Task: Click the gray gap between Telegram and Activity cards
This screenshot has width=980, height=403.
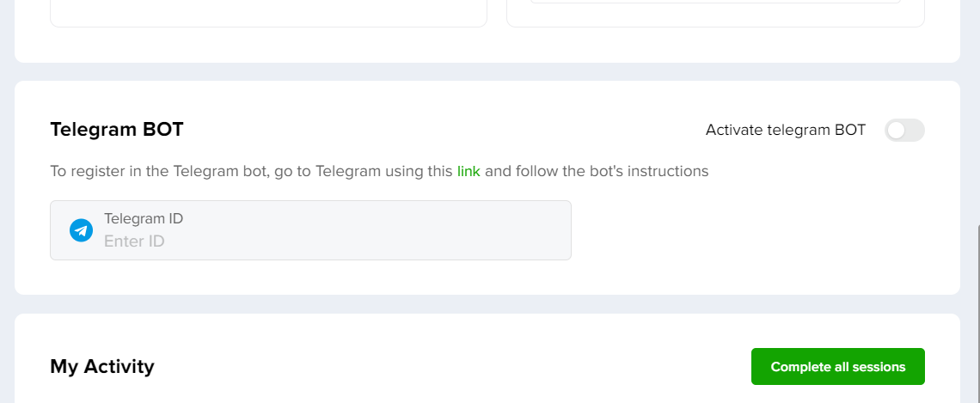Action: 487,304
